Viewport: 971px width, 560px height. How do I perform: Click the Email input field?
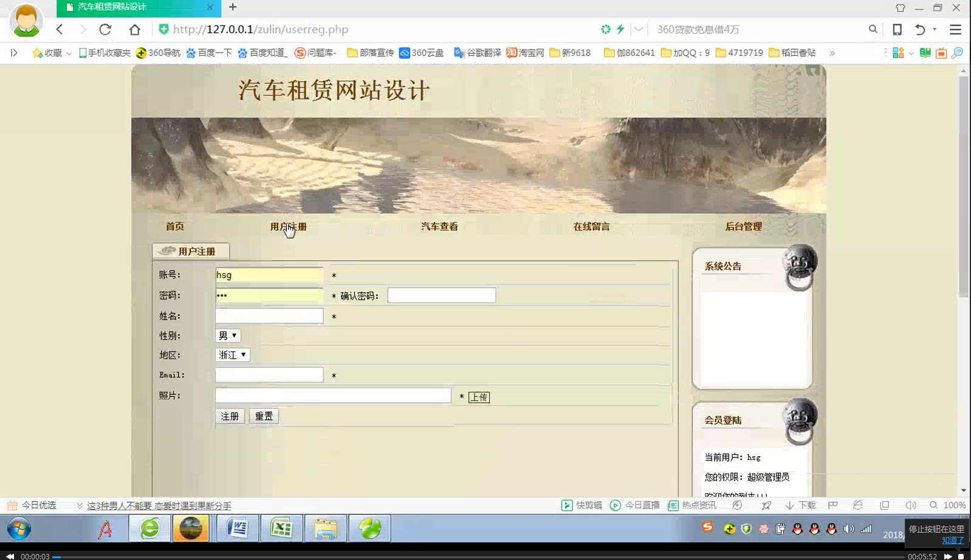coord(269,375)
